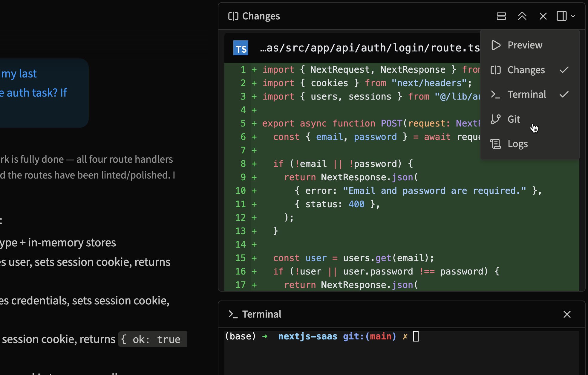
Task: Close the Changes panel
Action: click(x=543, y=16)
